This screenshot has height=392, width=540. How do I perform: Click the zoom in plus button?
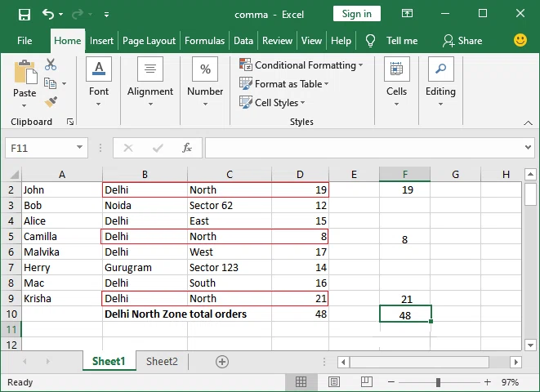[x=488, y=382]
